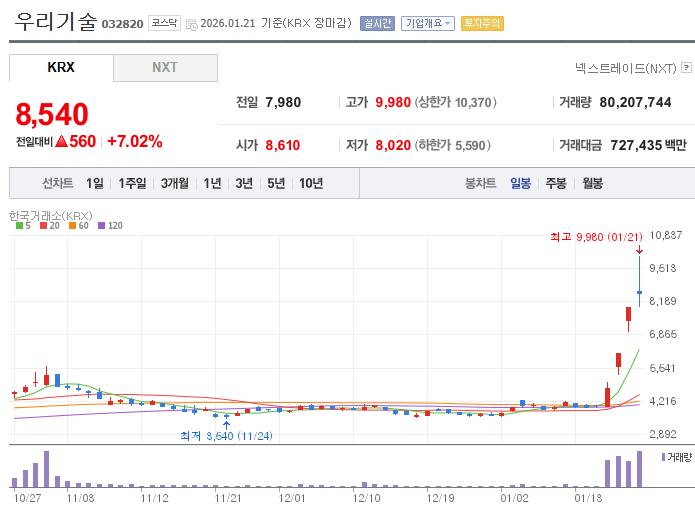Click the stock code 032820
The width and height of the screenshot is (695, 506).
(122, 24)
